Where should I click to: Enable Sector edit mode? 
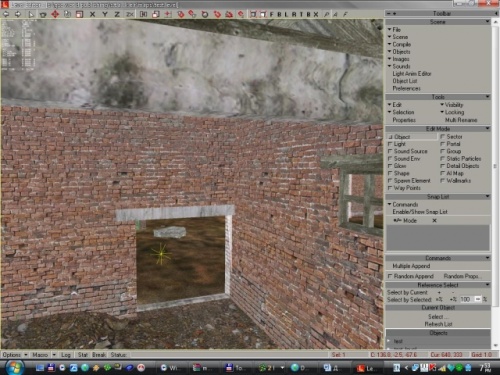(x=451, y=137)
